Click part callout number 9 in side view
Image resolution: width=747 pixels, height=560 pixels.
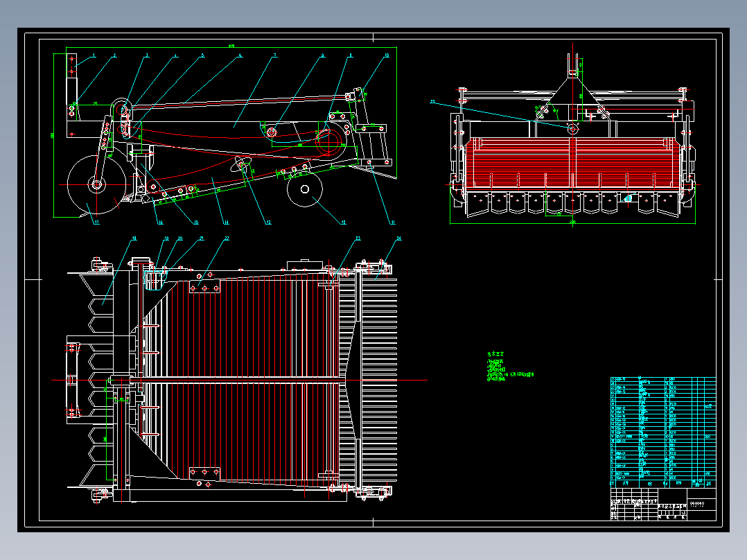(351, 55)
